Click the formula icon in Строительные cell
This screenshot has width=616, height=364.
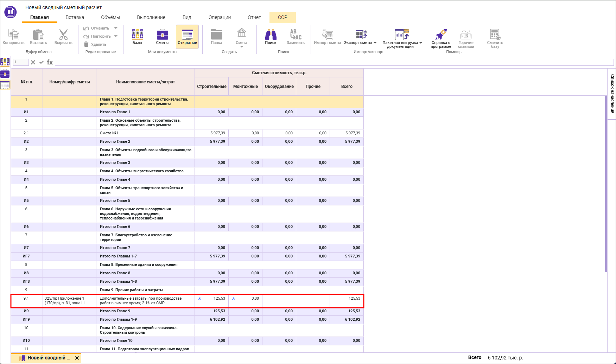point(200,299)
